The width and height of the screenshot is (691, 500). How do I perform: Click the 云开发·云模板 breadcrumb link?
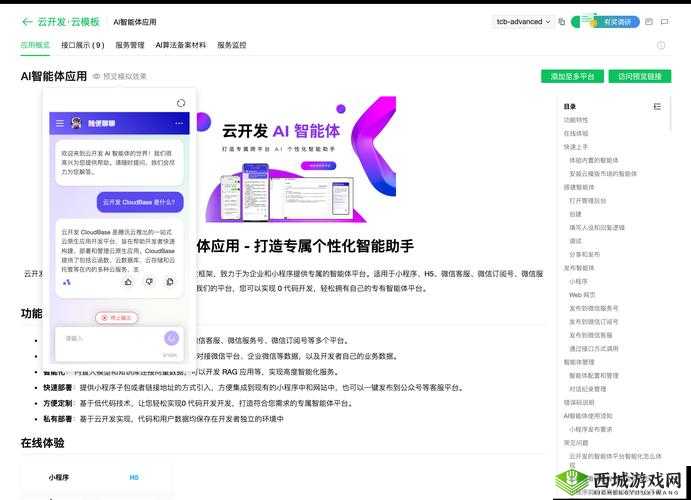pos(68,22)
